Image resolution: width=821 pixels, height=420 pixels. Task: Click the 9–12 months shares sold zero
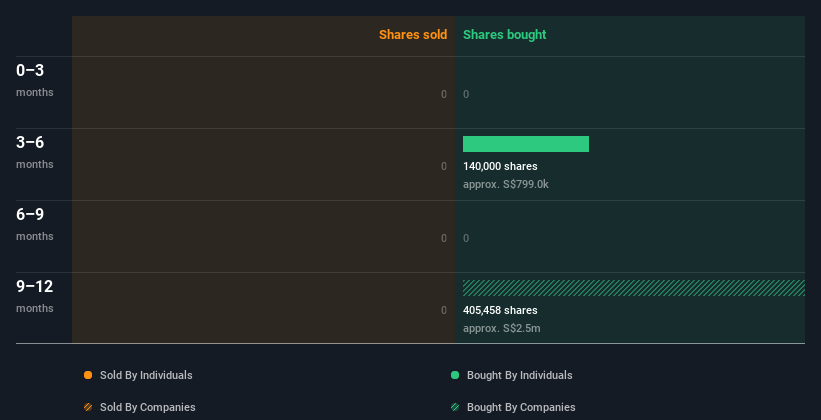pos(444,310)
